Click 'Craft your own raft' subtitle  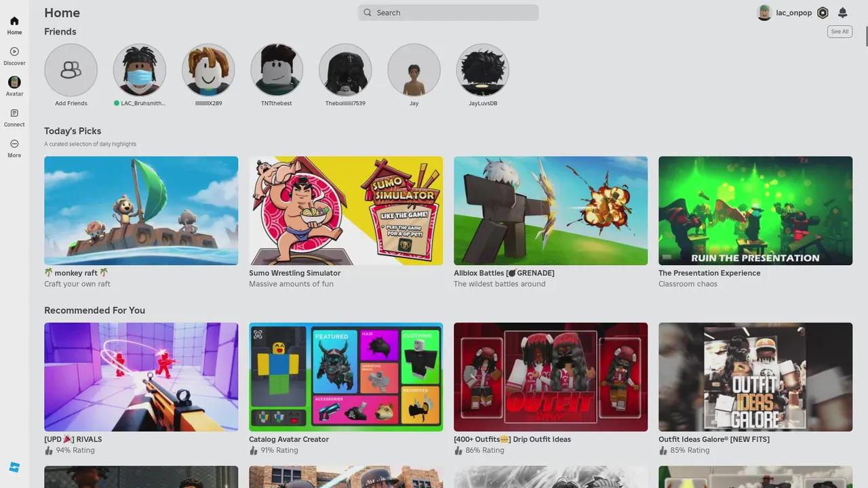tap(77, 284)
